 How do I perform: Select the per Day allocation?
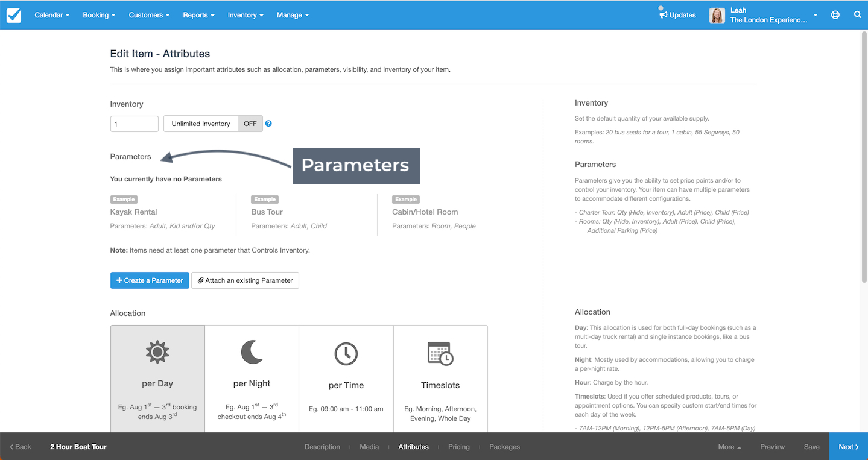(157, 379)
